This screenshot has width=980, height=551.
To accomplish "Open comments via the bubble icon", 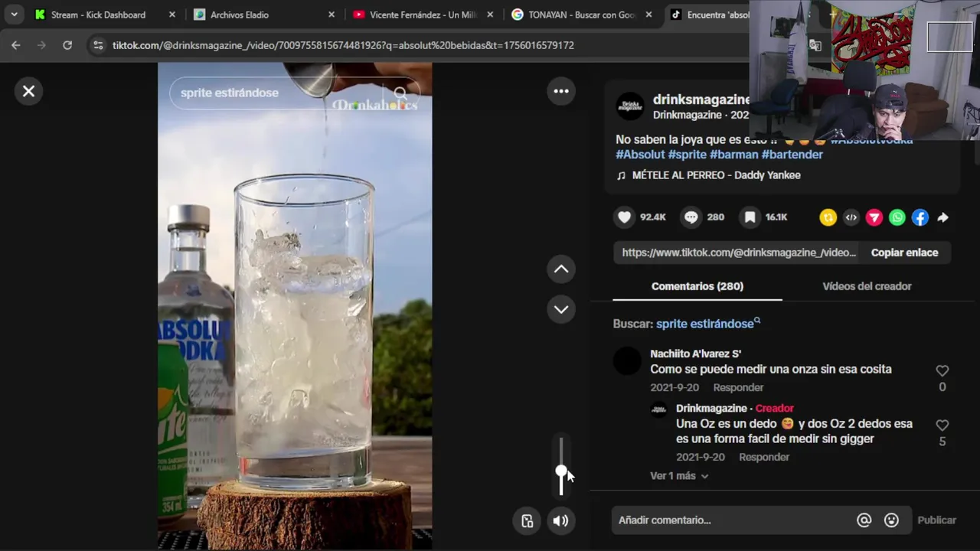I will (x=691, y=217).
